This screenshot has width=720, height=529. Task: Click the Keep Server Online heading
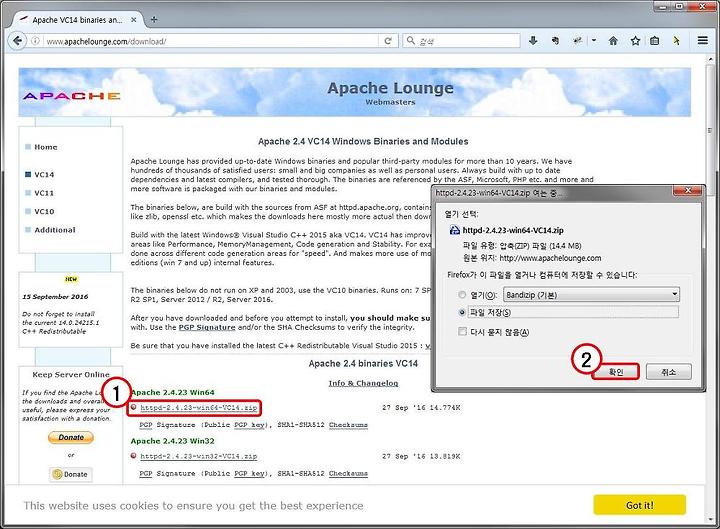tap(71, 375)
